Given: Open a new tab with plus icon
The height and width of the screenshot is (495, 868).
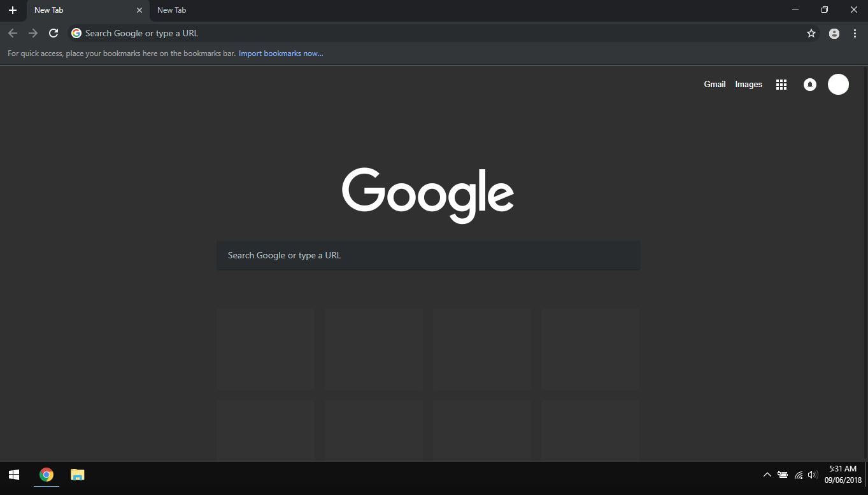Looking at the screenshot, I should click(x=12, y=10).
